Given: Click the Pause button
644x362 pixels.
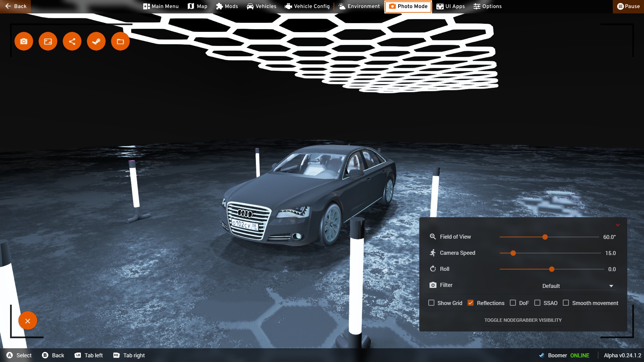Looking at the screenshot, I should pos(629,6).
